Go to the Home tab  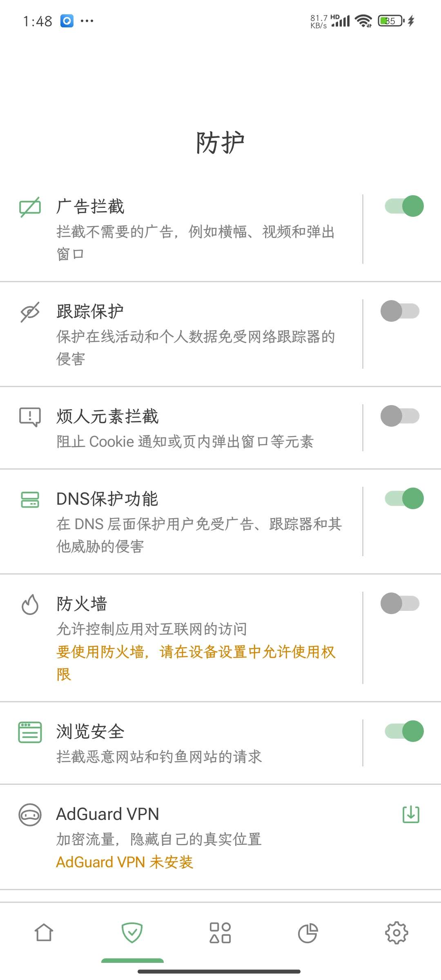(x=44, y=933)
